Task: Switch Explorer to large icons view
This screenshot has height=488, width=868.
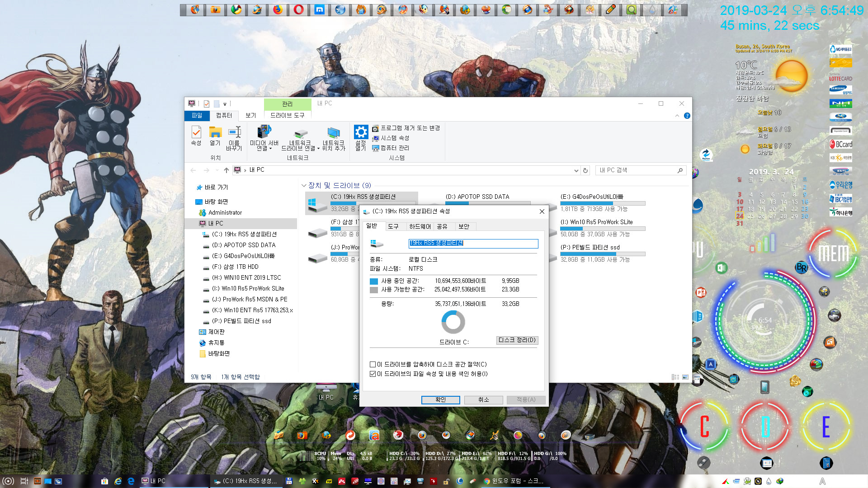Action: pos(685,377)
